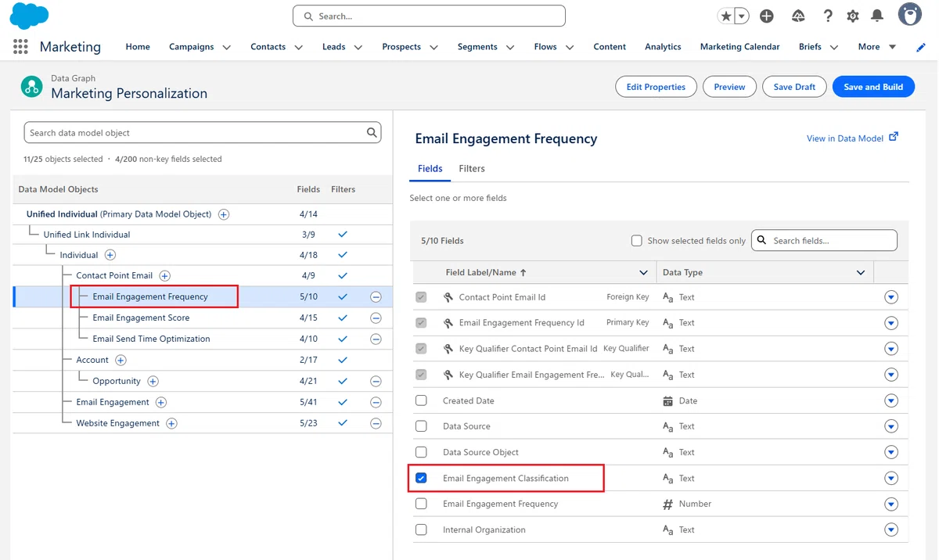Open the Segments nav dropdown chevron
Image resolution: width=939 pixels, height=560 pixels.
pyautogui.click(x=510, y=48)
